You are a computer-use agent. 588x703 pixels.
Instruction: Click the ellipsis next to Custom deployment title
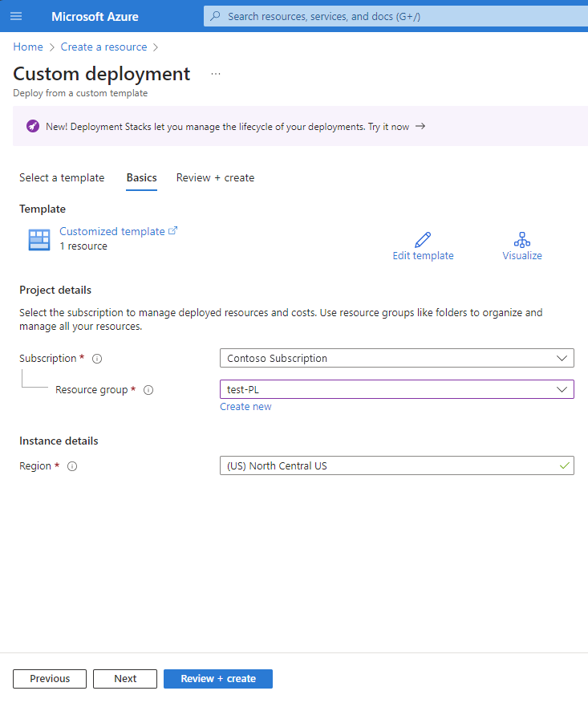pyautogui.click(x=215, y=73)
